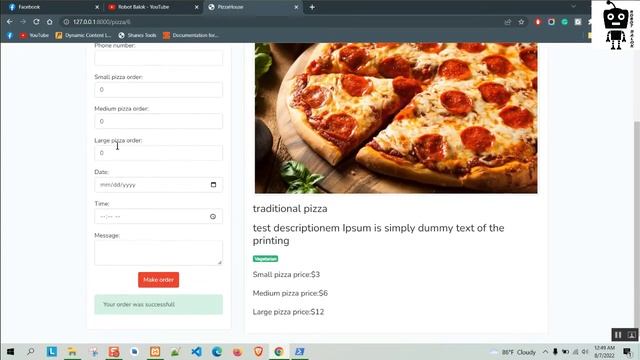The height and width of the screenshot is (360, 640).
Task: Open the tab search chevron
Action: (573, 7)
